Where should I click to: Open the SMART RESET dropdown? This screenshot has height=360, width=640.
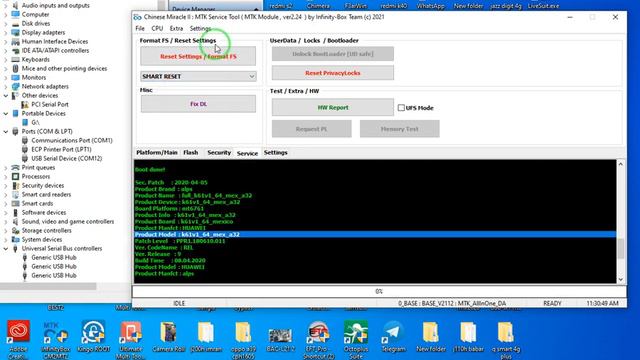tap(198, 76)
